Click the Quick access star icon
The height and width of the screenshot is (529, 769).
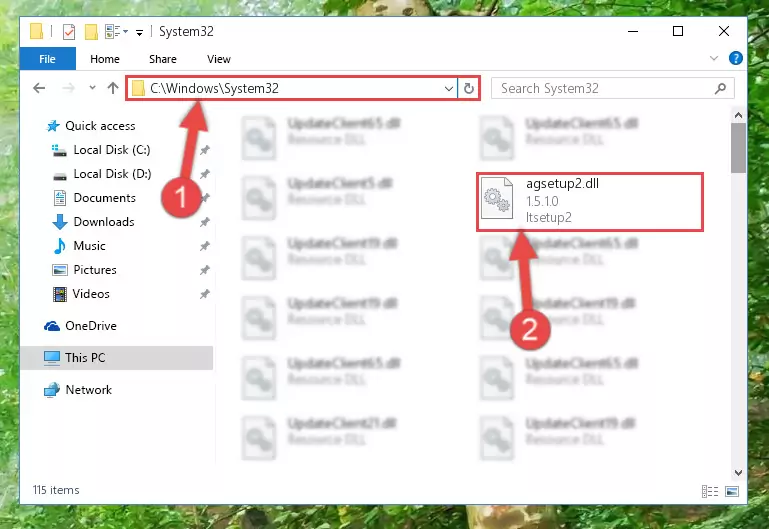pyautogui.click(x=52, y=126)
